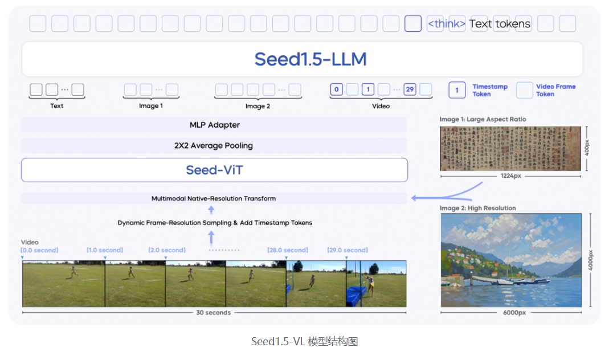Viewport: 613px width, 364px height.
Task: Click the High Resolution lake painting
Action: [511, 260]
